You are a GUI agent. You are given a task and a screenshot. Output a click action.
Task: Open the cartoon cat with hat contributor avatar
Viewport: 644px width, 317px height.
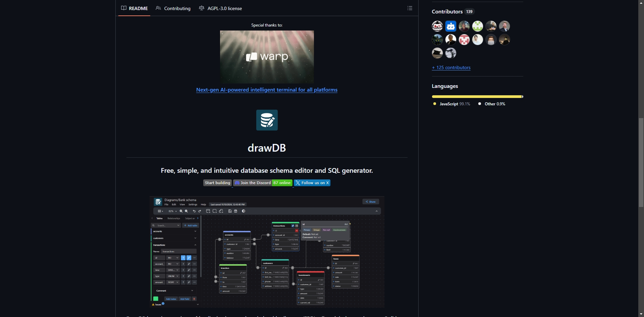(x=437, y=26)
